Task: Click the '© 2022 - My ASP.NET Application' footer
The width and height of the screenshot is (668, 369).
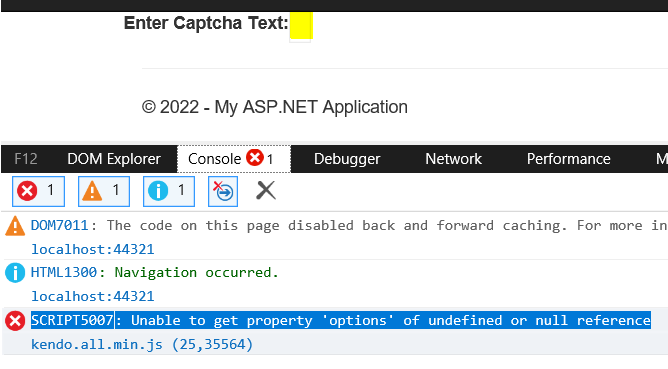Action: [x=275, y=107]
